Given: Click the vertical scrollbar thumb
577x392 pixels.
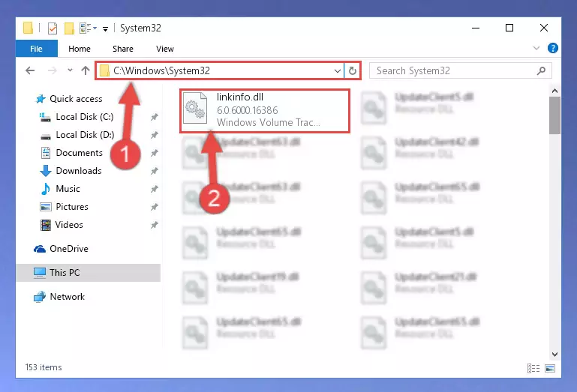Looking at the screenshot, I should click(554, 115).
